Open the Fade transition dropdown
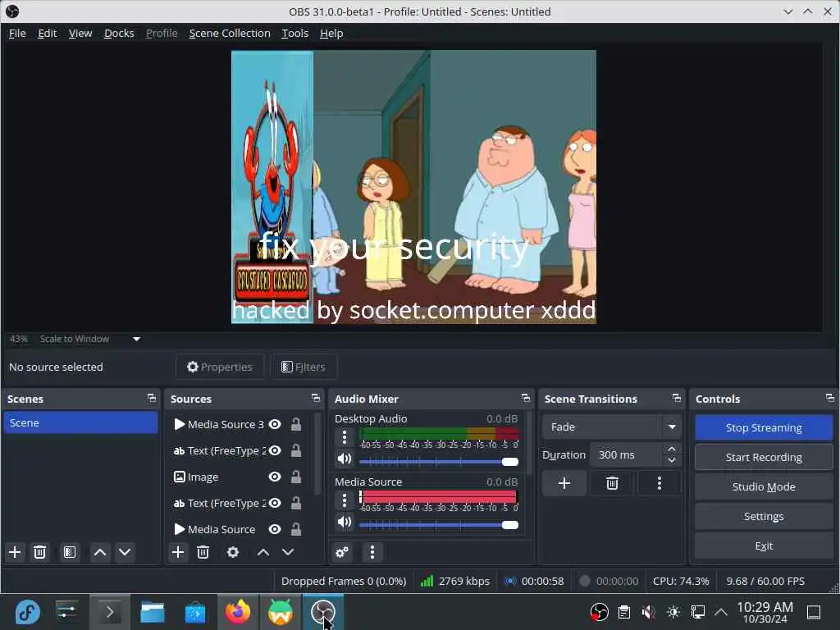 point(612,427)
